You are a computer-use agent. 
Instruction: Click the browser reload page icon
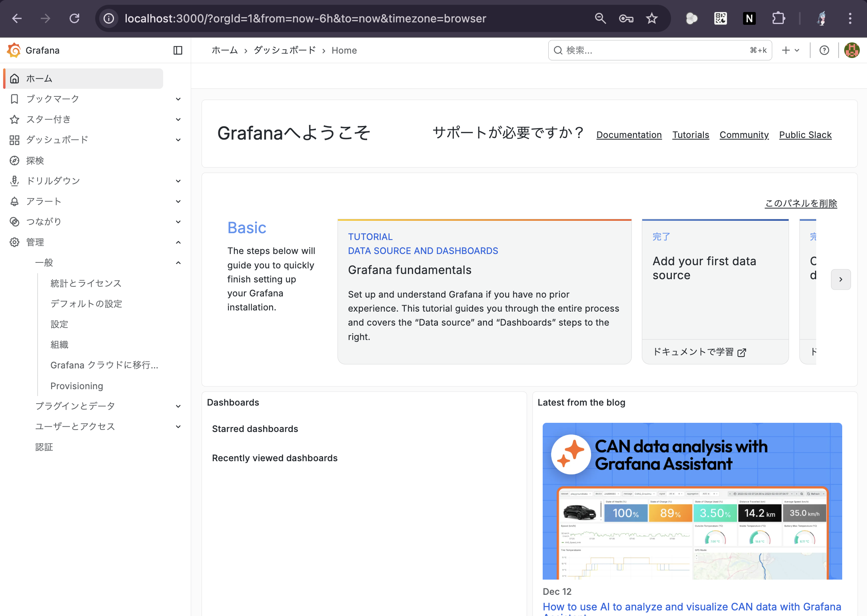[x=74, y=18]
